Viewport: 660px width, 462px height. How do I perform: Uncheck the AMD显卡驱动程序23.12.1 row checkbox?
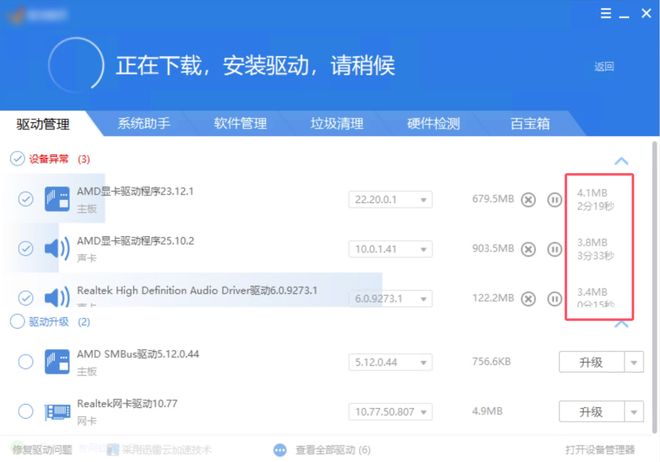click(x=26, y=199)
